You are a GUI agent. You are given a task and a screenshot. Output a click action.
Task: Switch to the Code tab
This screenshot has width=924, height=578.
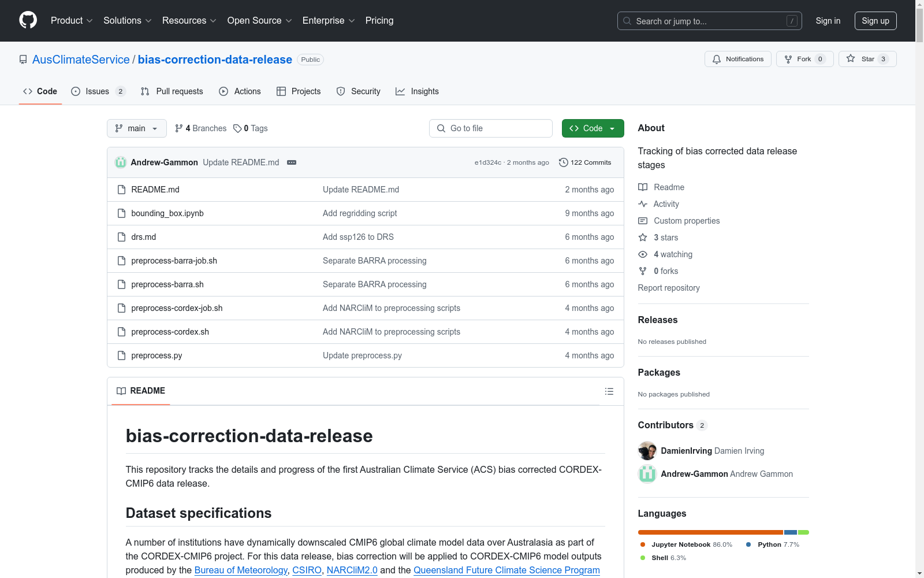pos(40,91)
